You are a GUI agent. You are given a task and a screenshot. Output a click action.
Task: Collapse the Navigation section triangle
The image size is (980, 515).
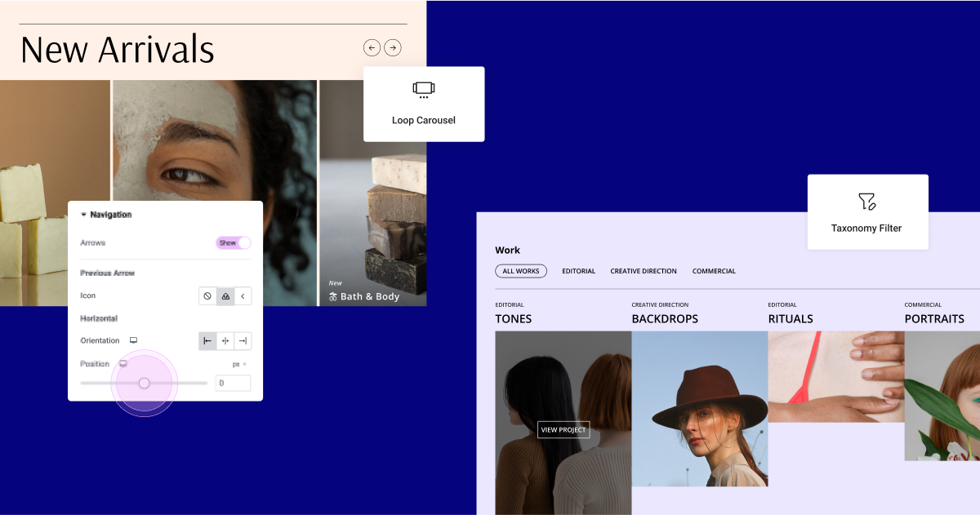83,215
